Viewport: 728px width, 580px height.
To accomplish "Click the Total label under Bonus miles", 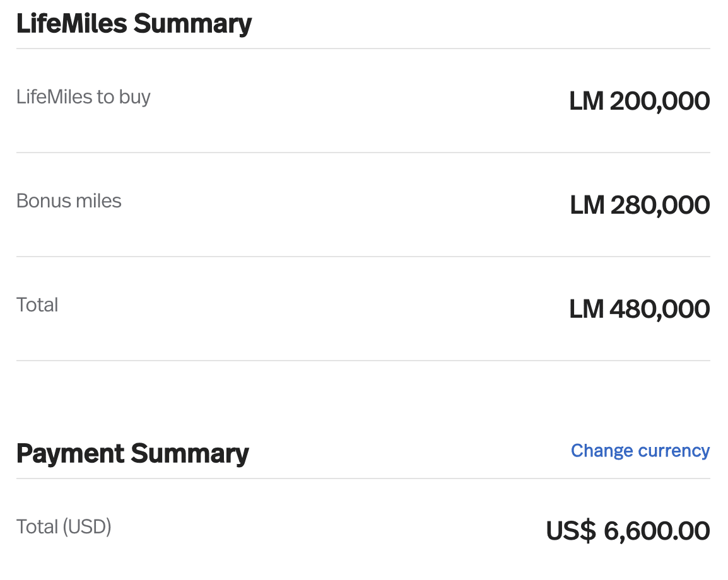I will 37,305.
